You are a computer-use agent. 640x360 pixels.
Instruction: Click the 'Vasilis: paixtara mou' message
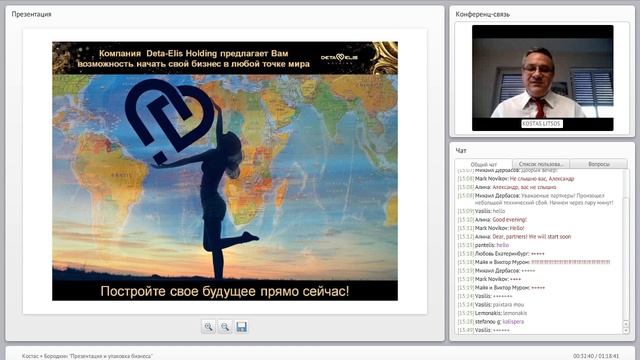pos(491,305)
